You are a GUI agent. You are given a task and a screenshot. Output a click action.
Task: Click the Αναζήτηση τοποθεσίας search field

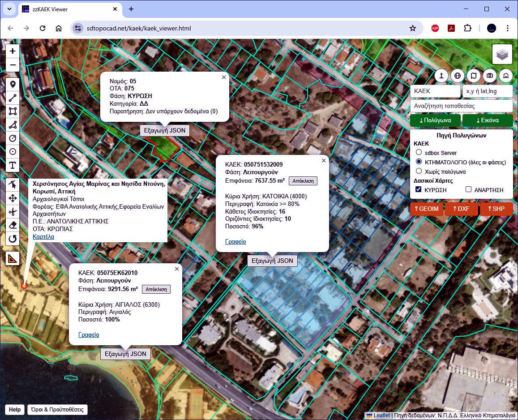461,106
